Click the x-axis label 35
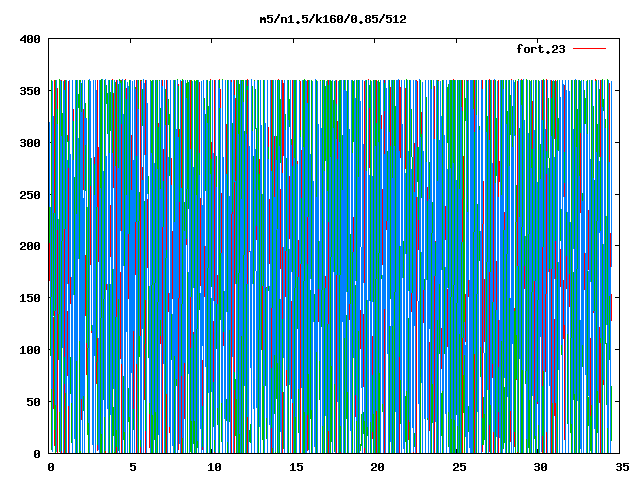 [x=622, y=467]
